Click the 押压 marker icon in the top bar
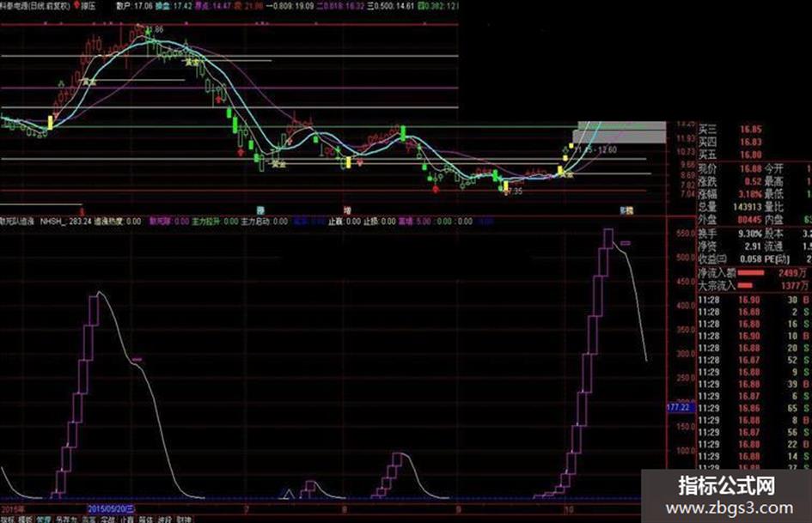 (77, 6)
